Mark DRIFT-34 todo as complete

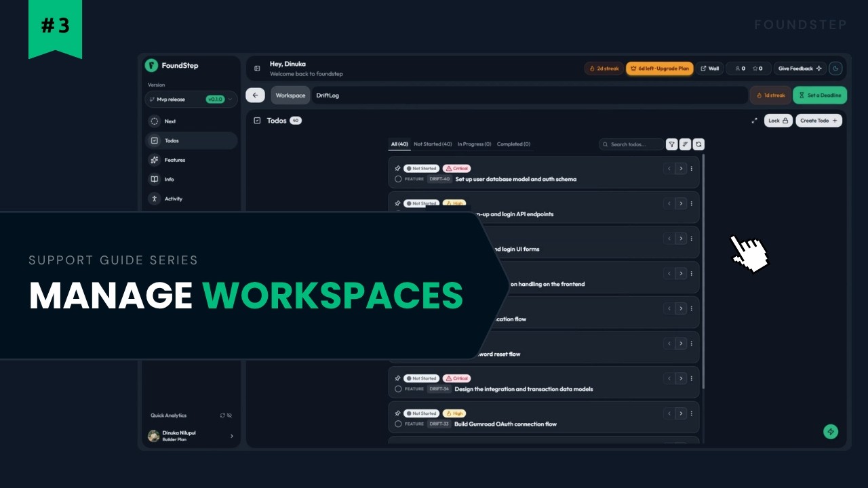tap(398, 389)
